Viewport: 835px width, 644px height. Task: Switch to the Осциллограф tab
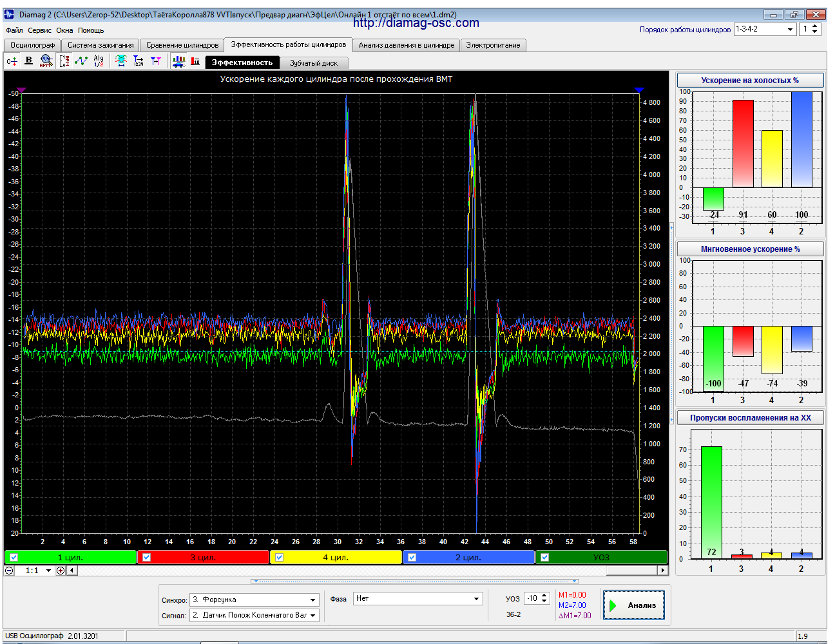point(32,45)
